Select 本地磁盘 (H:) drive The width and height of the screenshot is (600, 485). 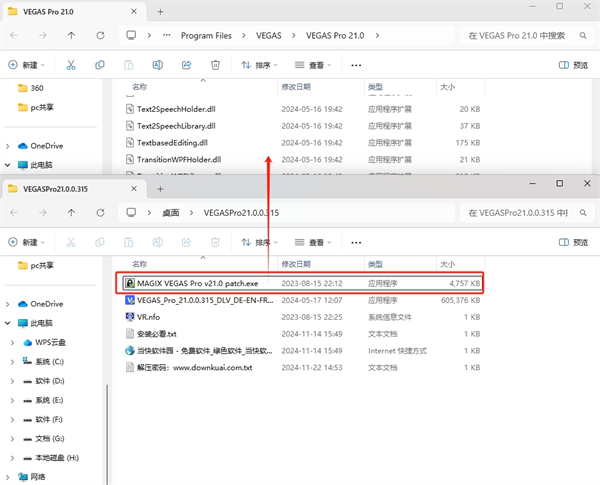pyautogui.click(x=51, y=458)
